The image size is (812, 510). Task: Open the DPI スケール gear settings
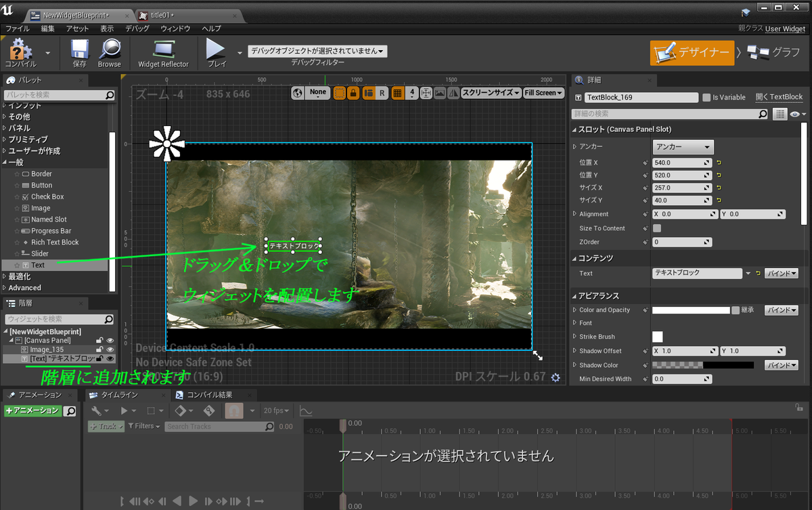point(556,377)
